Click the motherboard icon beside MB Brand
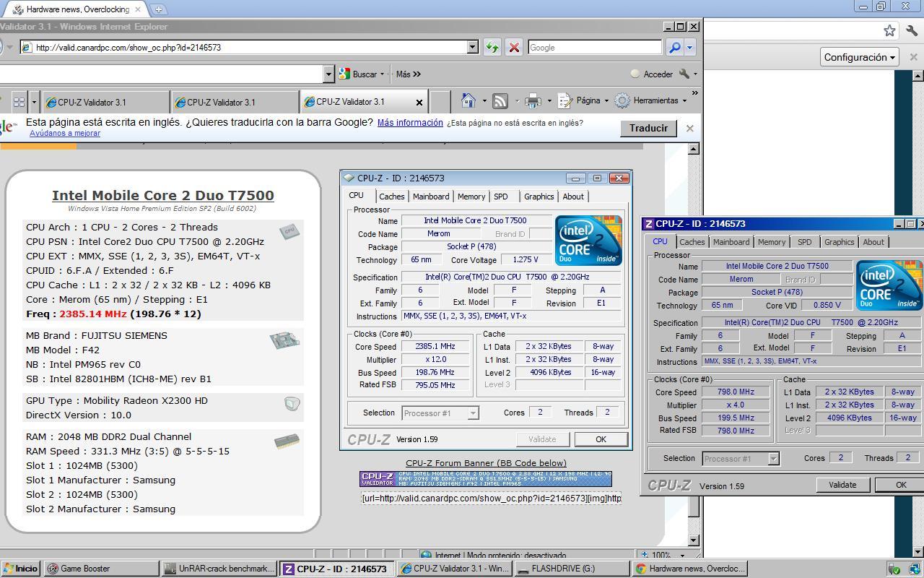 tap(284, 340)
